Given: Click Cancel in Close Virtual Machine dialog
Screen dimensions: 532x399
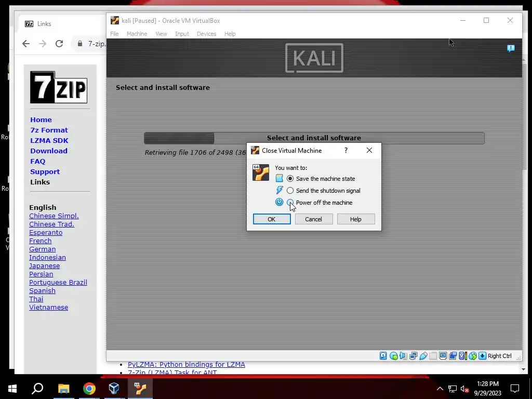Looking at the screenshot, I should 313,219.
